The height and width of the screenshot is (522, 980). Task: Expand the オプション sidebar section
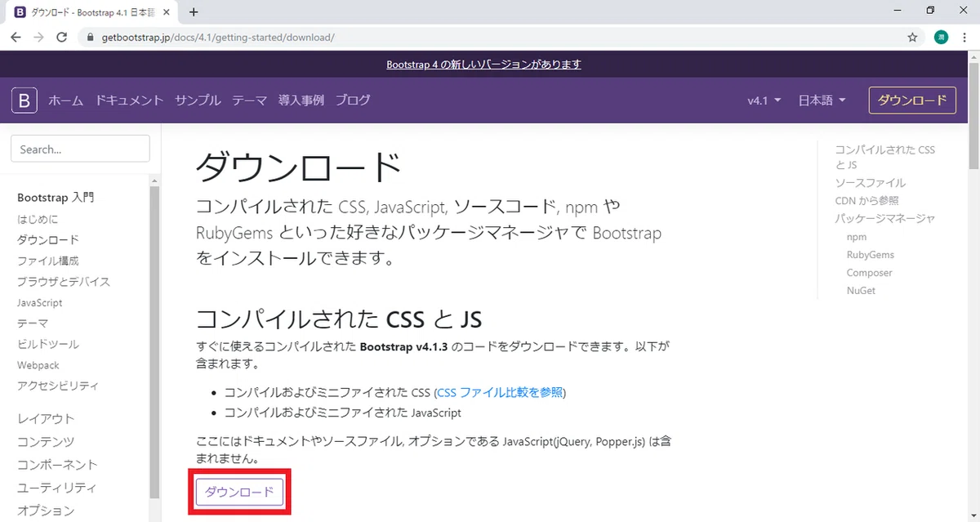pyautogui.click(x=46, y=511)
